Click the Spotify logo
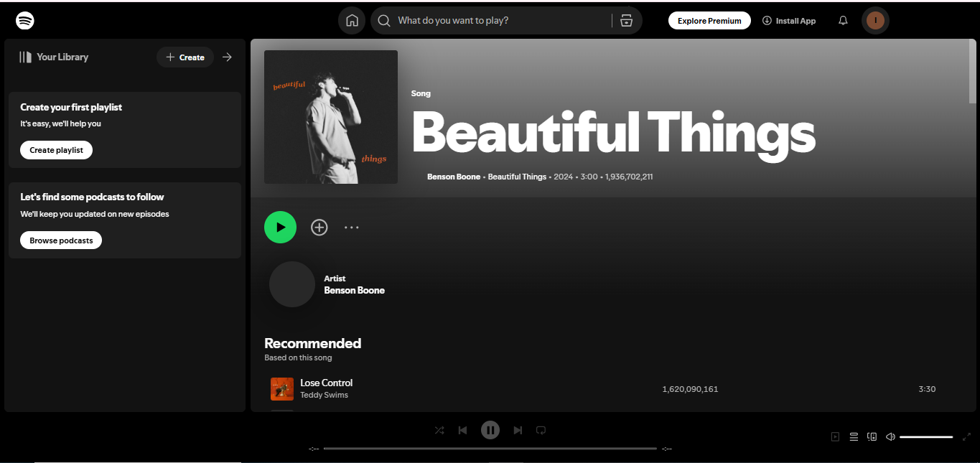This screenshot has height=463, width=980. tap(24, 20)
